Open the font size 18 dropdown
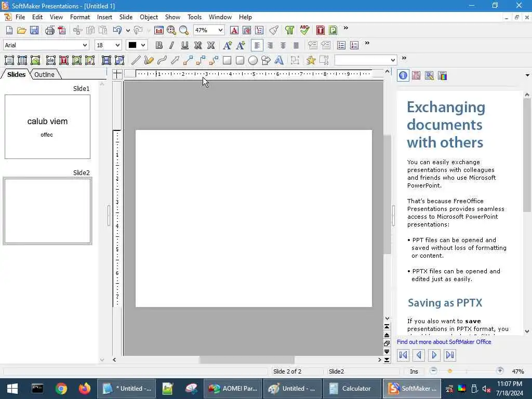Image resolution: width=532 pixels, height=399 pixels. (x=117, y=45)
